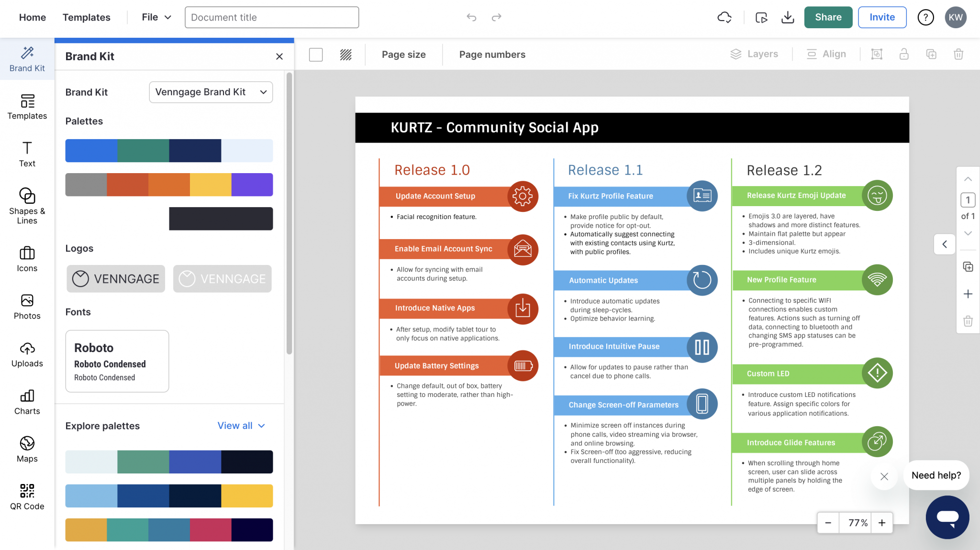Click the Share button
Viewport: 980px width, 550px height.
(828, 17)
